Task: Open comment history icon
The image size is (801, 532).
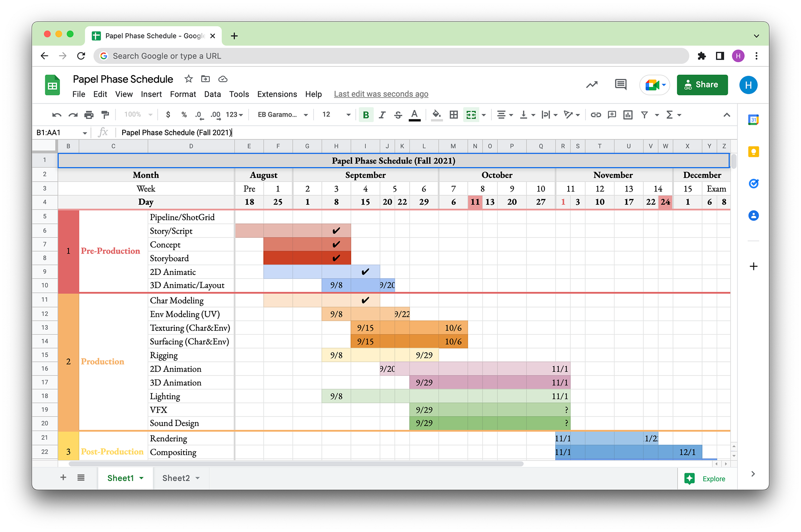Action: [x=620, y=85]
